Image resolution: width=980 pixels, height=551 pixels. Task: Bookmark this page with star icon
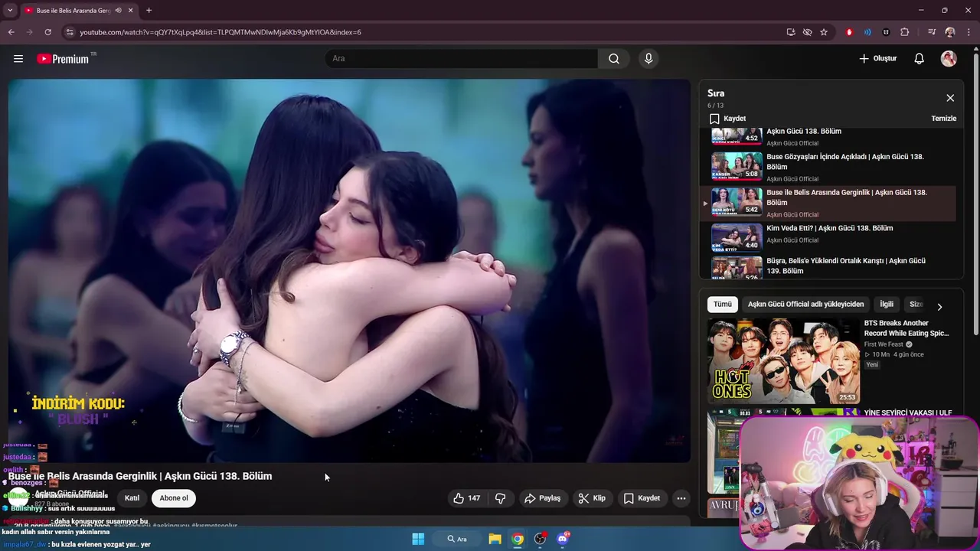(824, 32)
